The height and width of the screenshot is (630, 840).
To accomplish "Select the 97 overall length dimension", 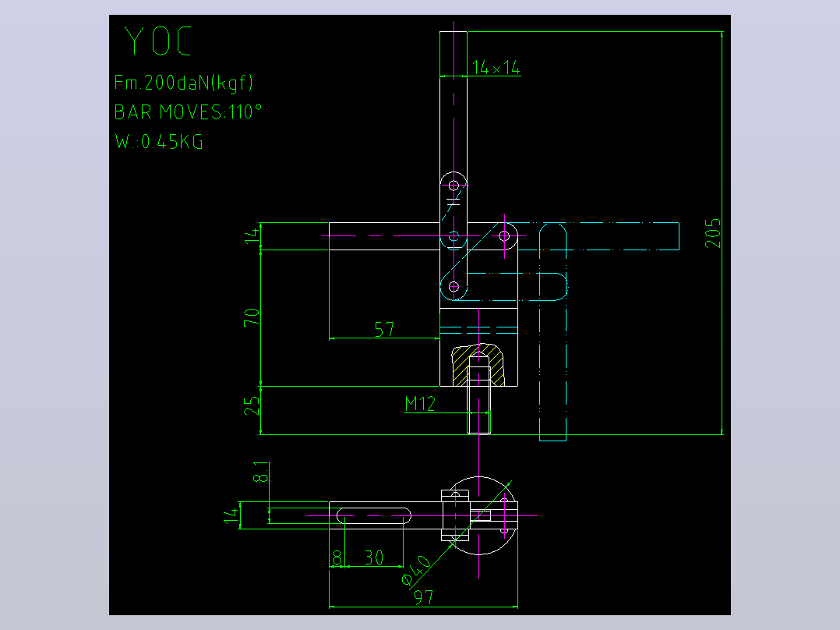I will click(424, 596).
